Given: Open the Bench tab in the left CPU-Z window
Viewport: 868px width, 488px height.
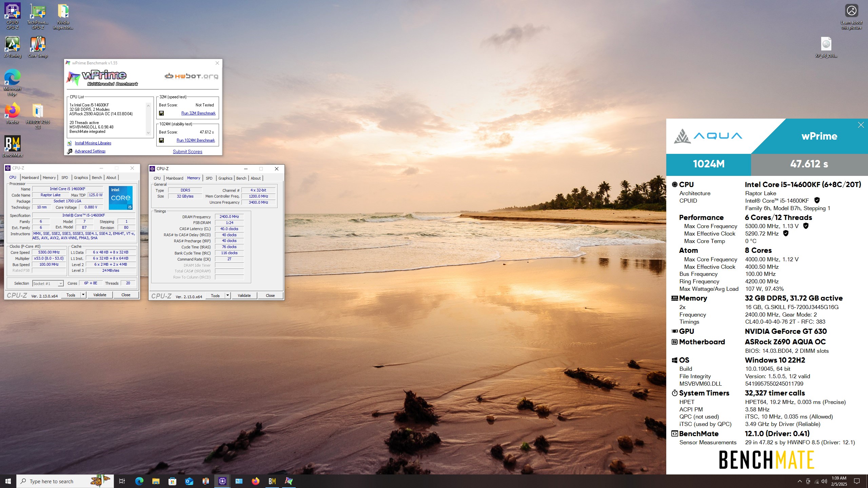Looking at the screenshot, I should [x=97, y=178].
